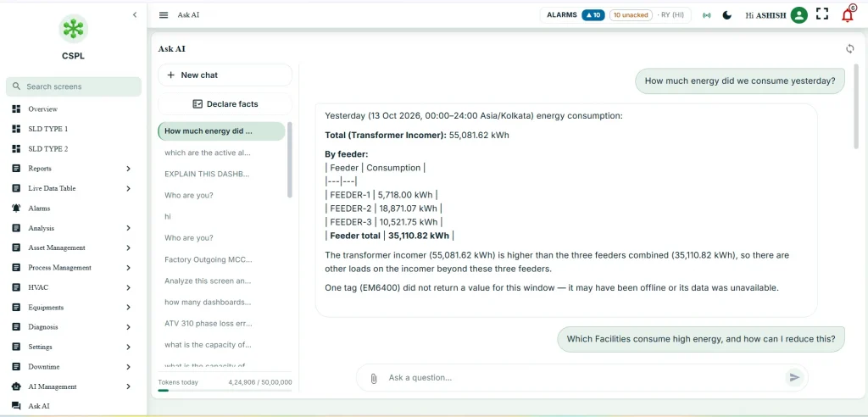Screen dimensions: 868x417
Task: Expand the AI Management chevron
Action: click(129, 386)
